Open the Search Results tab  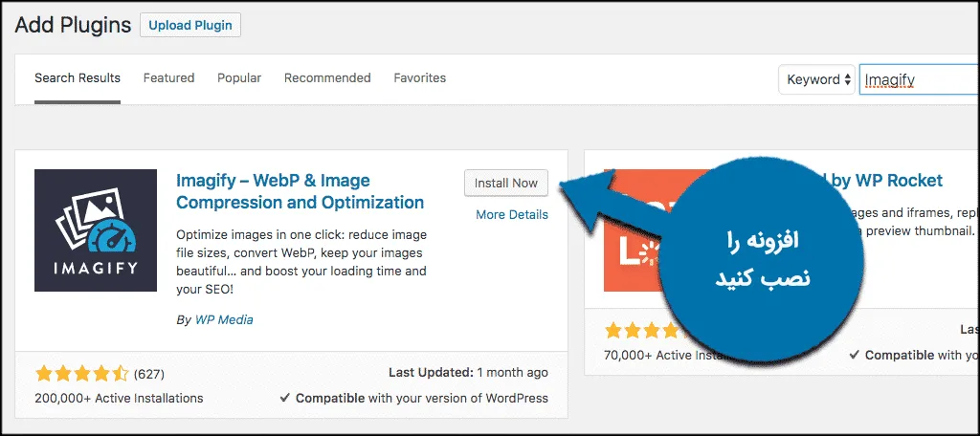(x=78, y=78)
